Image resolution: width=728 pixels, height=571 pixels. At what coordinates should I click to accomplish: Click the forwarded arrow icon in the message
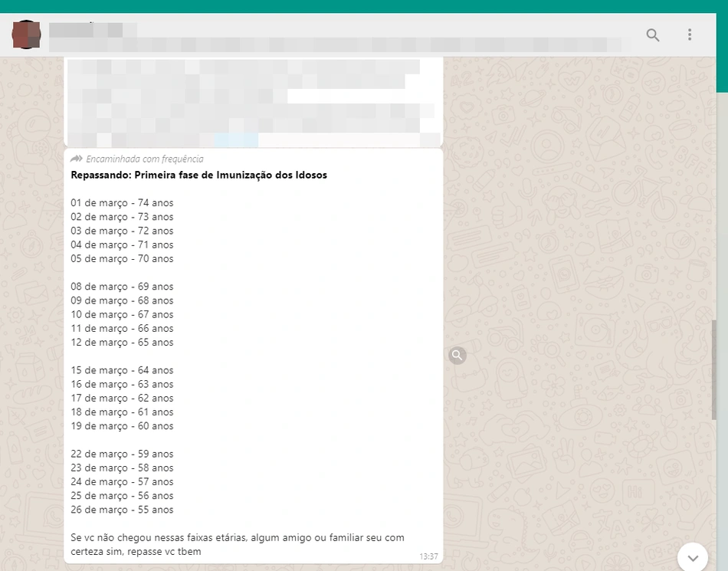pos(76,159)
